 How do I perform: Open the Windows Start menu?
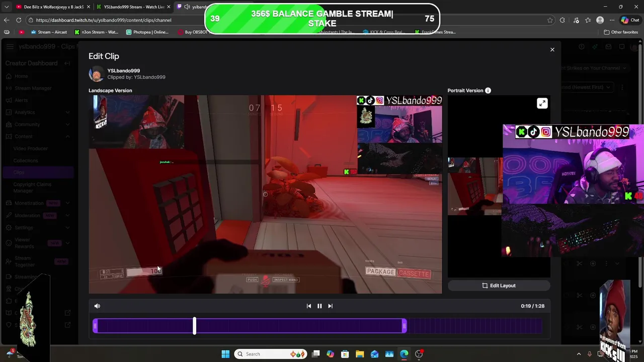click(225, 354)
